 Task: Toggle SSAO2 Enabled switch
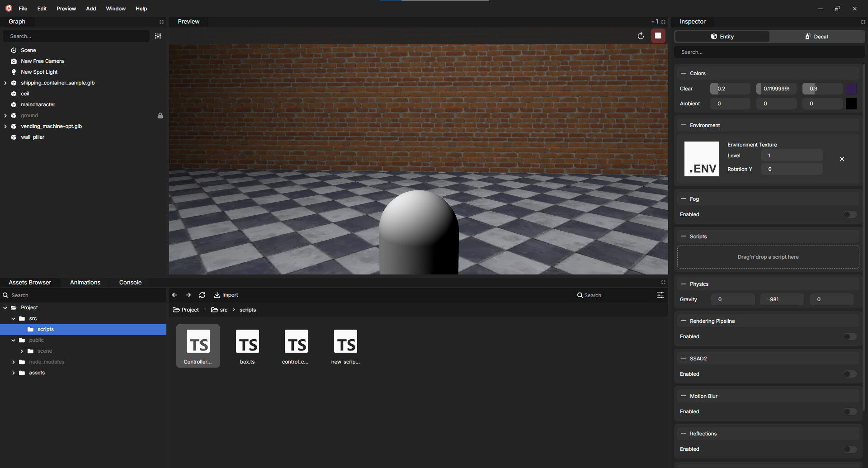pyautogui.click(x=850, y=374)
